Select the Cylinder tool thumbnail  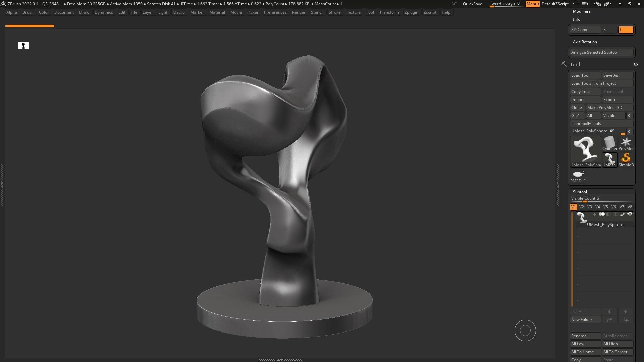coord(610,144)
